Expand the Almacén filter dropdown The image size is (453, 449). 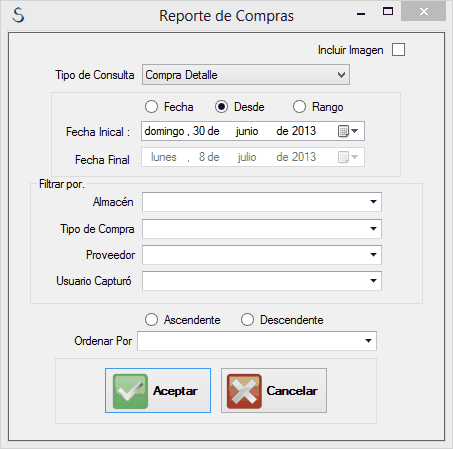point(262,202)
